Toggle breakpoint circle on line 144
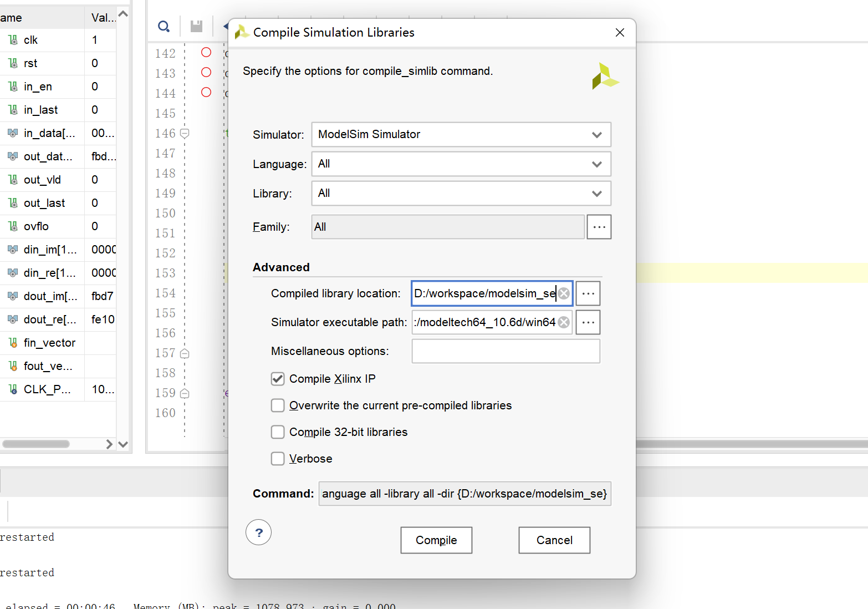This screenshot has height=609, width=868. 206,92
